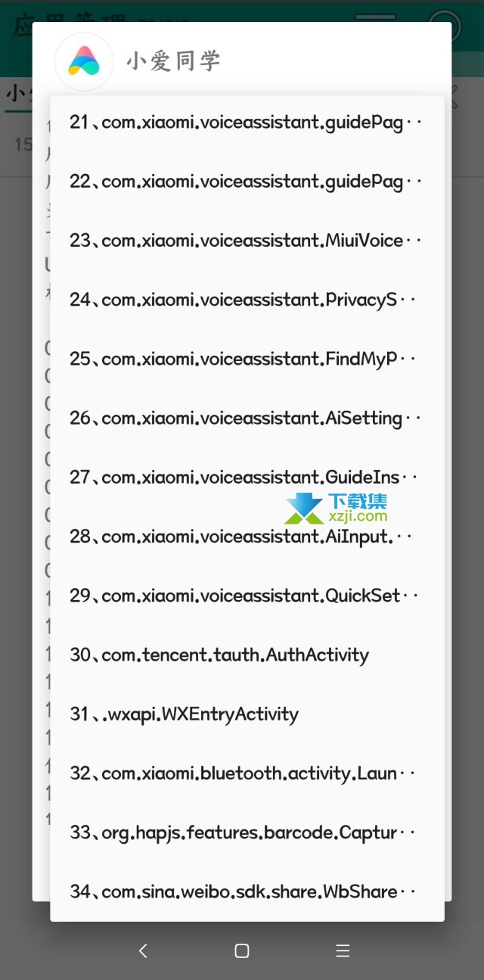Select item 28 AiInput activity

pos(247,537)
